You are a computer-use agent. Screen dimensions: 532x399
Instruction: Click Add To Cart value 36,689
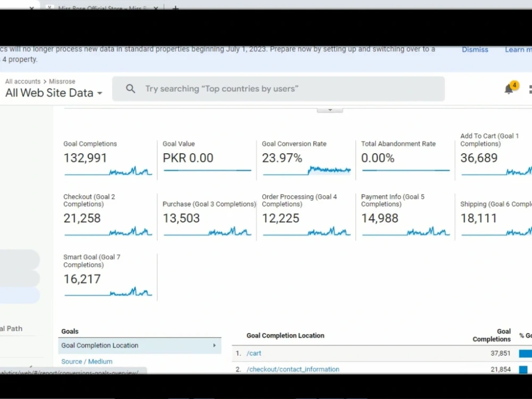(x=479, y=158)
